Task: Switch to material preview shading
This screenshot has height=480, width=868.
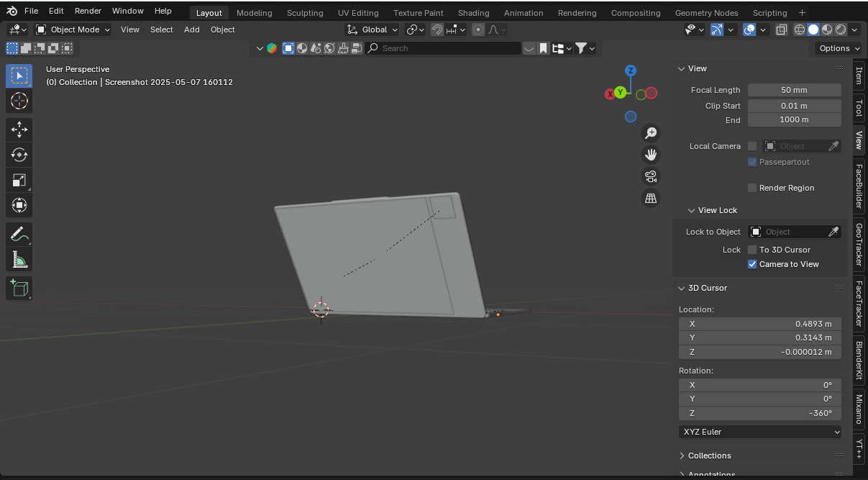Action: [x=827, y=30]
